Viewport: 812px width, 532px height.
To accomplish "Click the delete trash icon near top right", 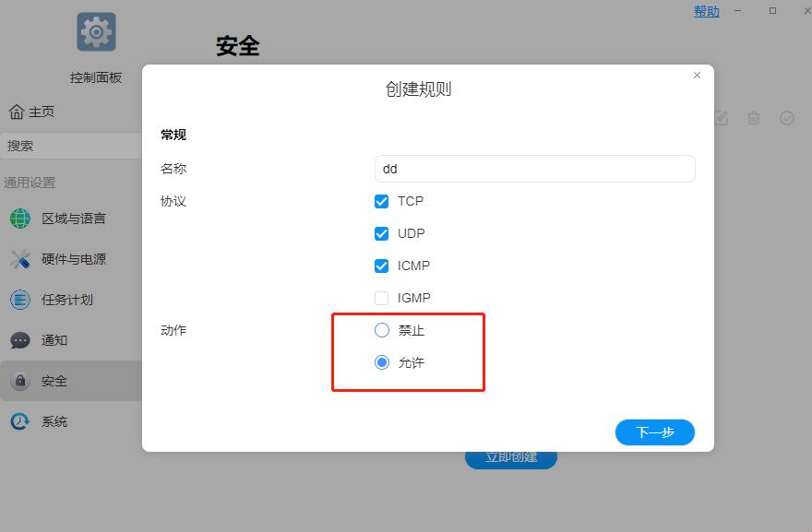I will [x=754, y=118].
